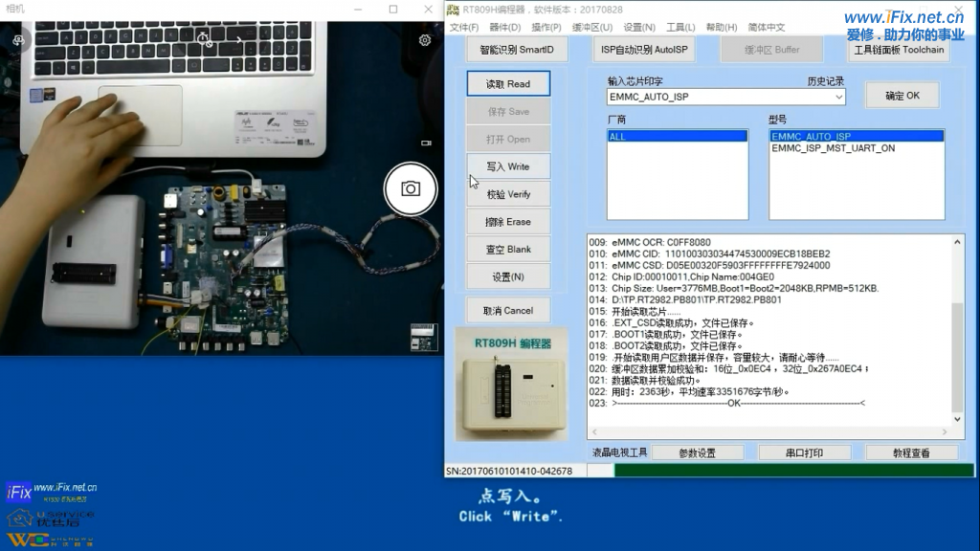Open camera settings gear icon

coord(425,40)
